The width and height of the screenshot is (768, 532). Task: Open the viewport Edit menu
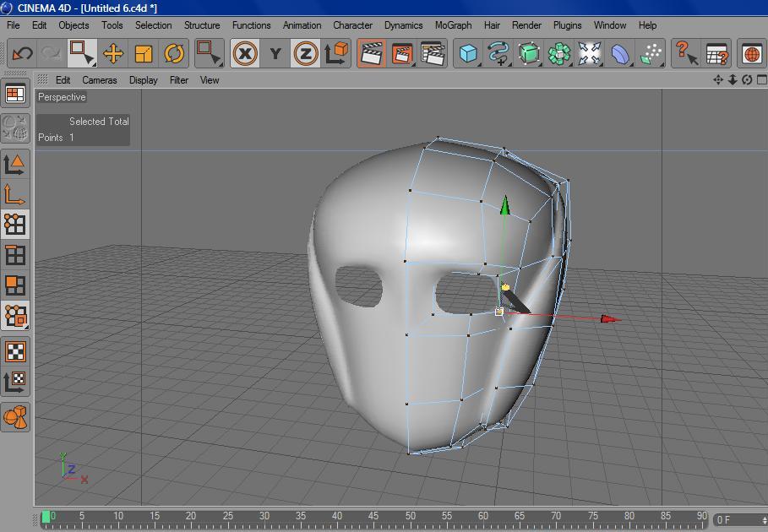pyautogui.click(x=63, y=79)
